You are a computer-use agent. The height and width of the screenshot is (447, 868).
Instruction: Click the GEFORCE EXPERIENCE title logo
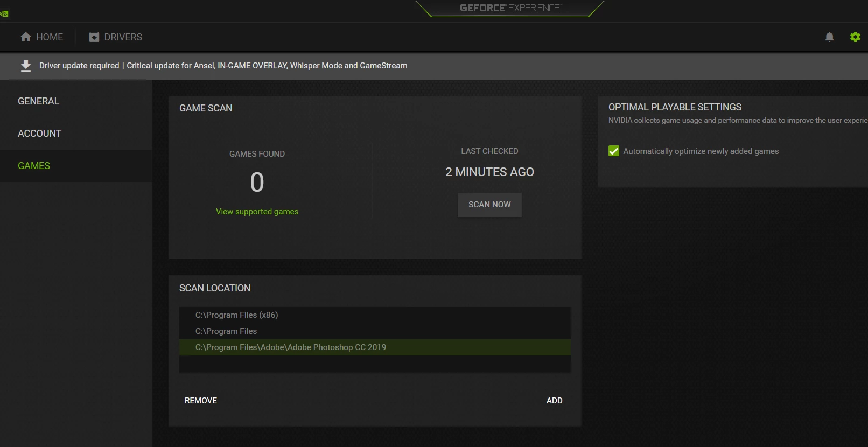click(510, 8)
